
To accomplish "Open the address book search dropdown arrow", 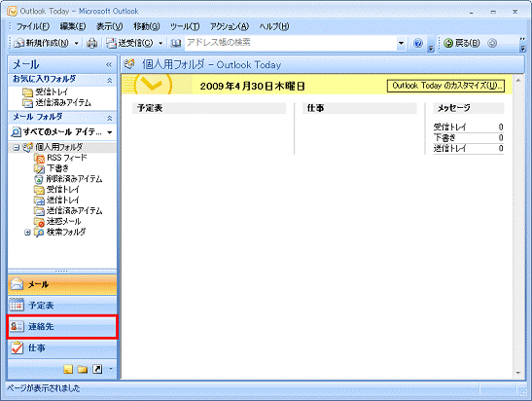I will click(401, 43).
